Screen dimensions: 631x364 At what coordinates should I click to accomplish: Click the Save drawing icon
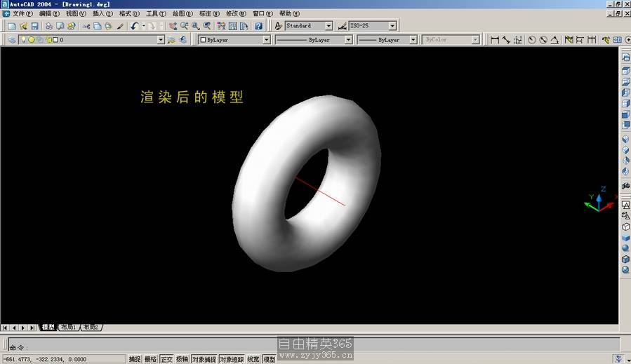click(x=34, y=26)
